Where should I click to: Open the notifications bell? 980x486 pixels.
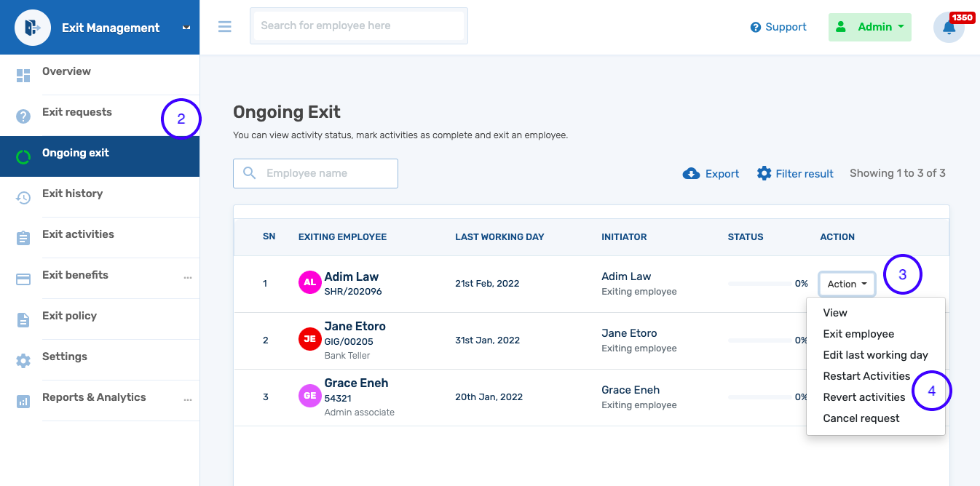coord(949,28)
